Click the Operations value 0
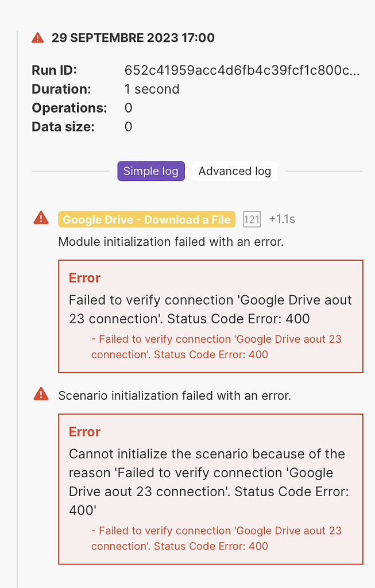The height and width of the screenshot is (588, 375). pyautogui.click(x=128, y=108)
